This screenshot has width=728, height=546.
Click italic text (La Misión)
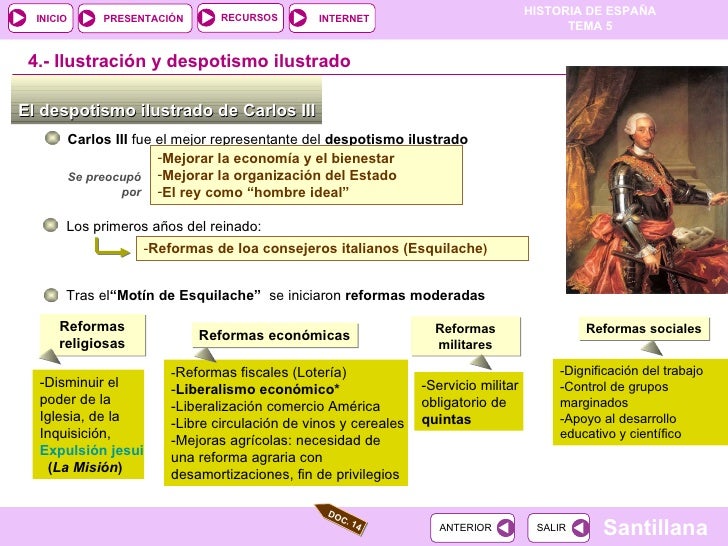click(85, 467)
